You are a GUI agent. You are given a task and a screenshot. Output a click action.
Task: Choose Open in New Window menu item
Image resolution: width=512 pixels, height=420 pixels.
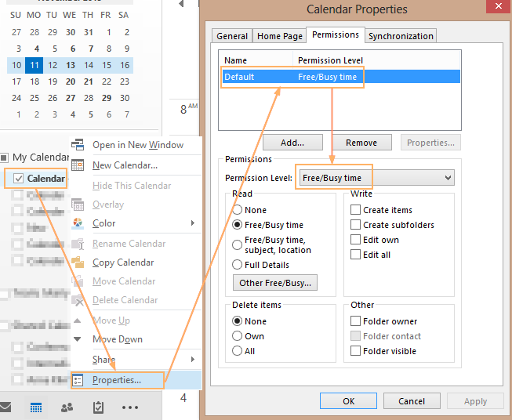(x=136, y=144)
